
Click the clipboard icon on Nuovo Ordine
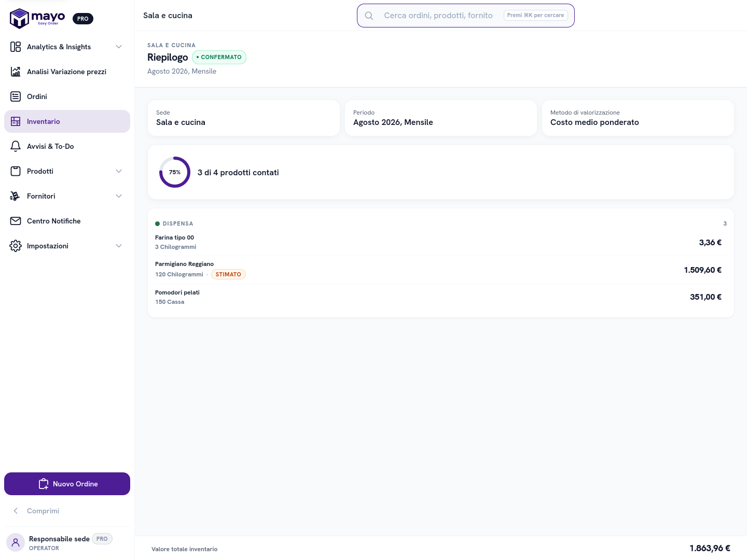44,484
